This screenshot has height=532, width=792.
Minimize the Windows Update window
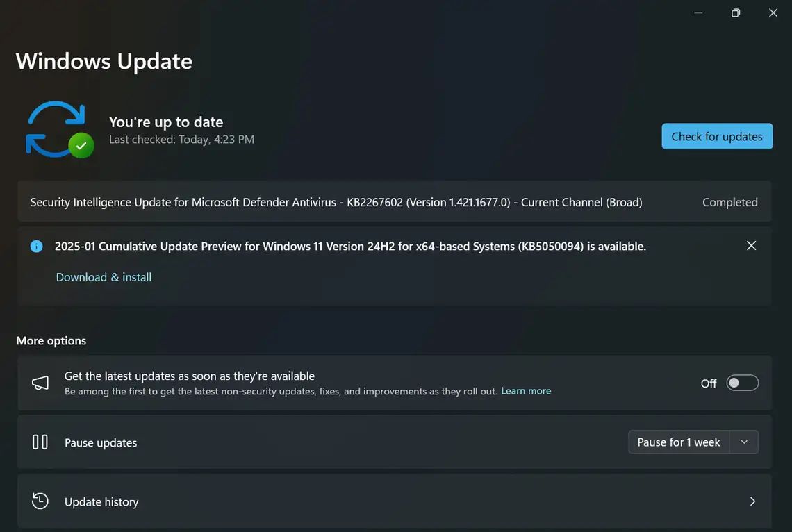click(x=698, y=13)
